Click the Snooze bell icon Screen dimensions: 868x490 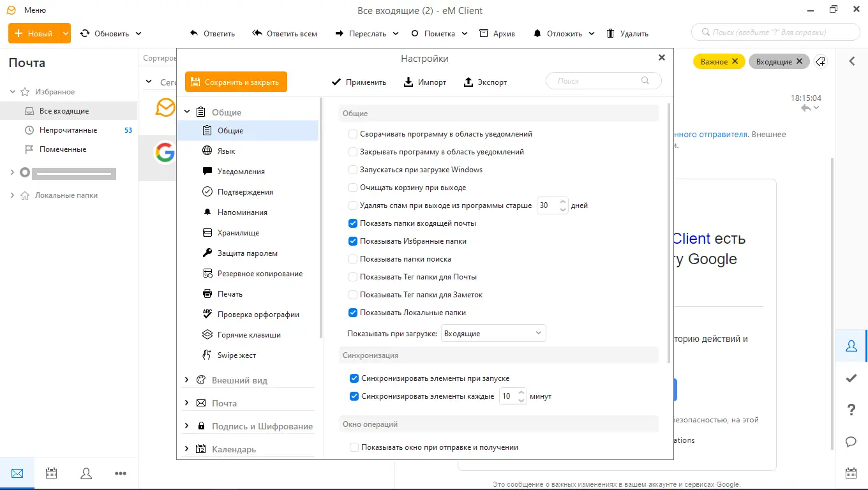537,33
